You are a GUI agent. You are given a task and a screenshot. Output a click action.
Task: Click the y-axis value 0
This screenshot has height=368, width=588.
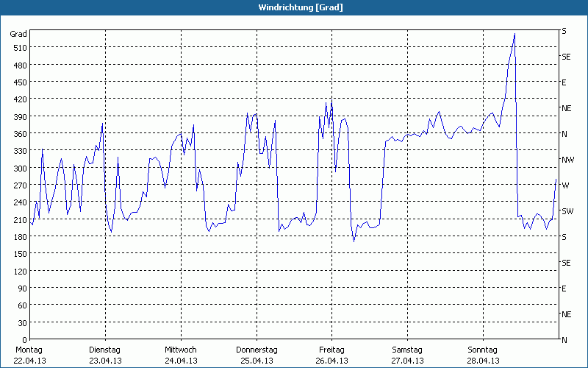tap(25, 340)
